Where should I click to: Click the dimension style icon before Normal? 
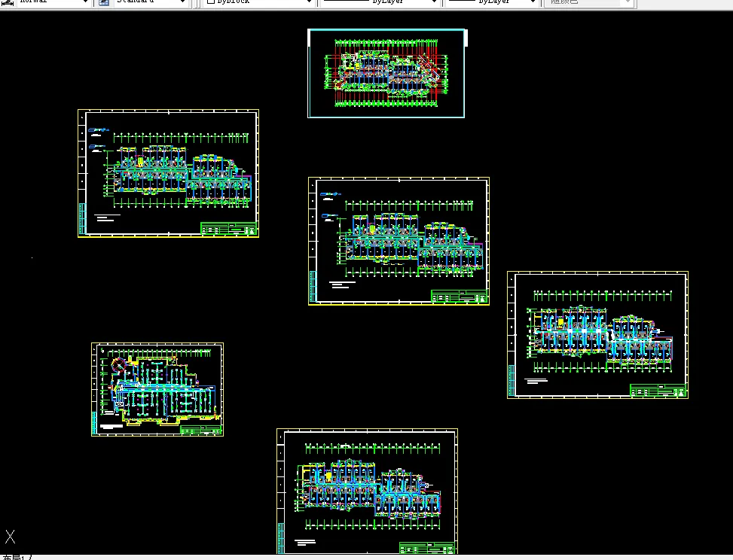tap(8, 2)
